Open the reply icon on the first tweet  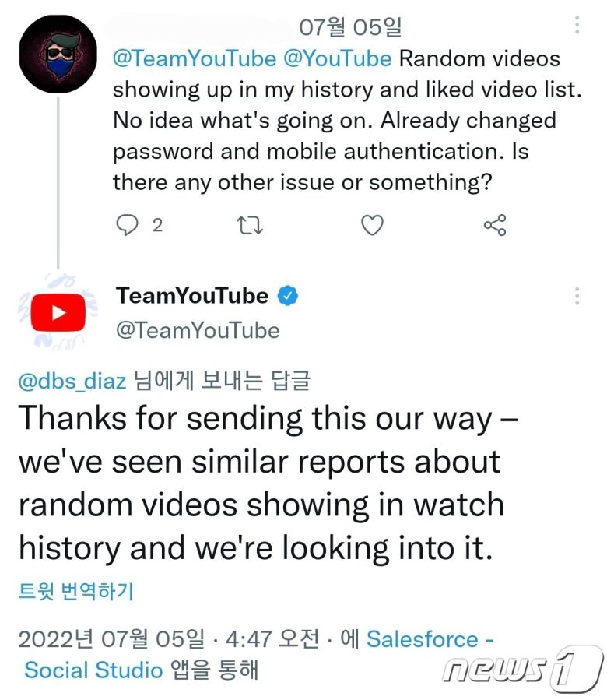[x=127, y=225]
